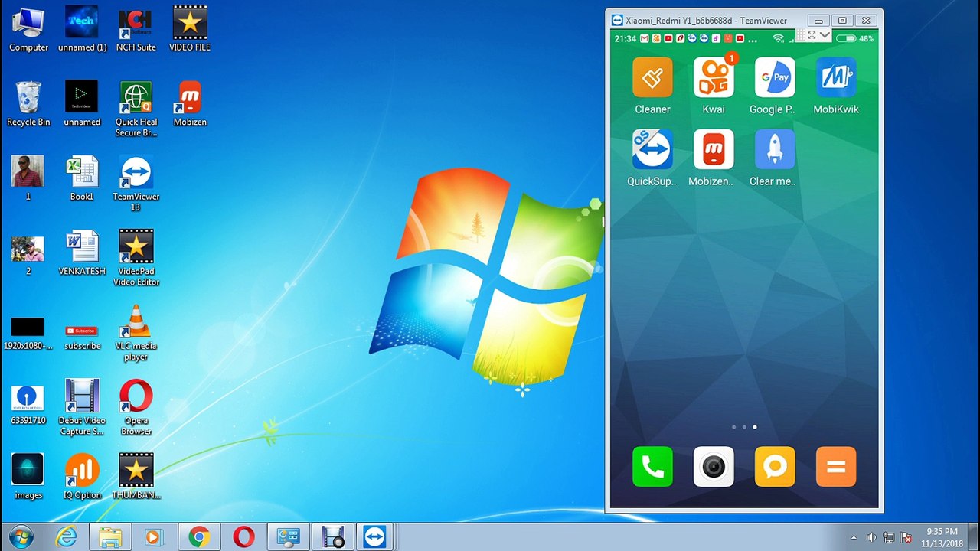Select the VLC media player shortcut
The height and width of the screenshot is (551, 980).
click(x=136, y=333)
